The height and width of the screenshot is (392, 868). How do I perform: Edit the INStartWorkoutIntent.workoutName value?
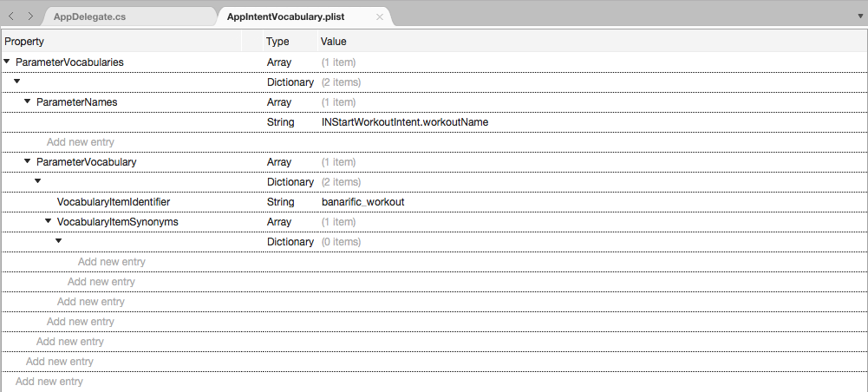click(404, 122)
